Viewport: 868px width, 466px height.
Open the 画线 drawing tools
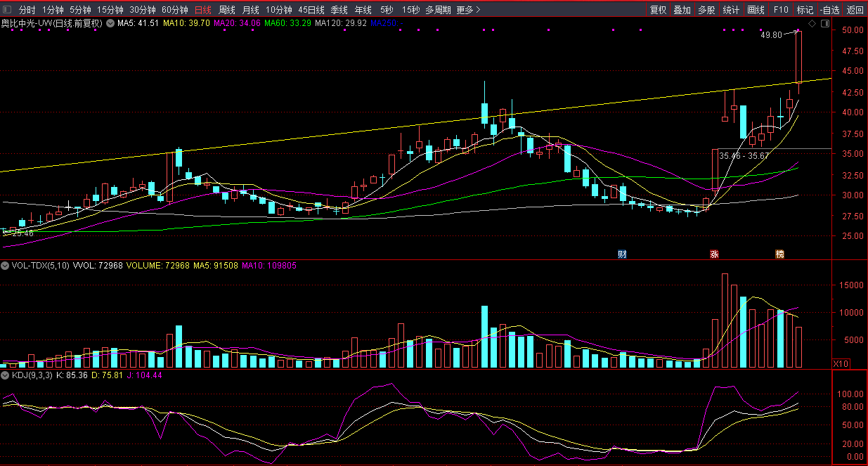(756, 10)
